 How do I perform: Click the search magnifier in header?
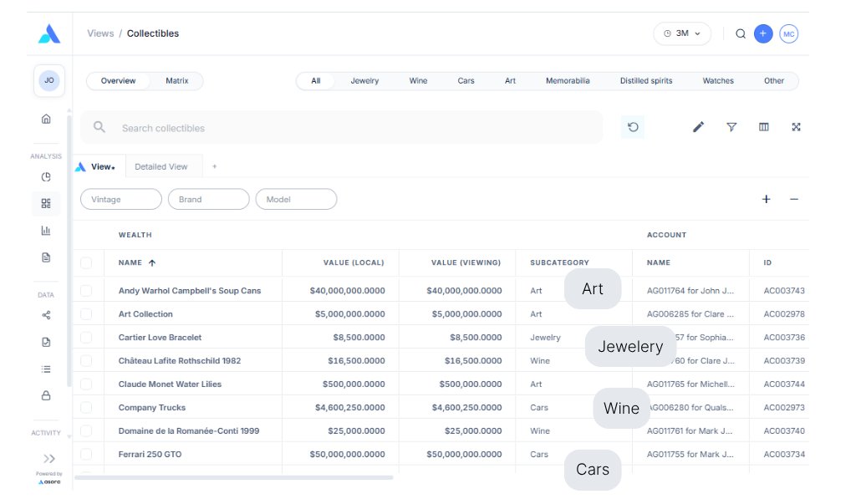point(741,33)
